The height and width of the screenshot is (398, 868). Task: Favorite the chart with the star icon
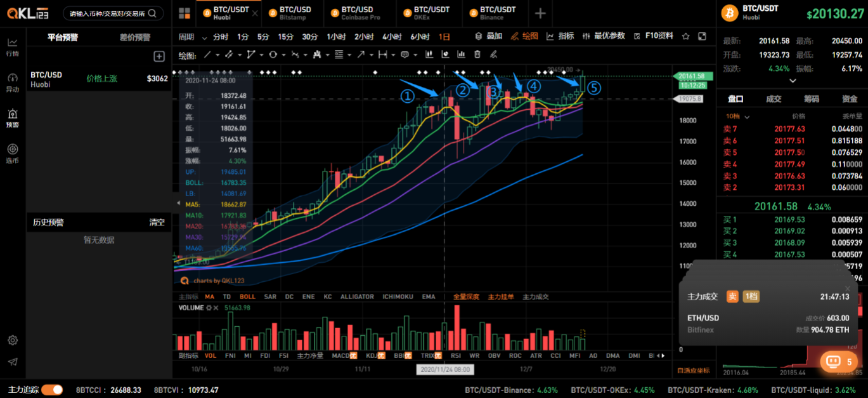point(685,37)
